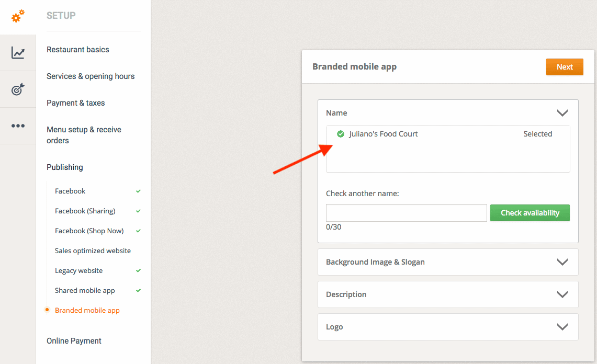Open the Setup gears icon
This screenshot has height=364, width=597.
(x=18, y=16)
